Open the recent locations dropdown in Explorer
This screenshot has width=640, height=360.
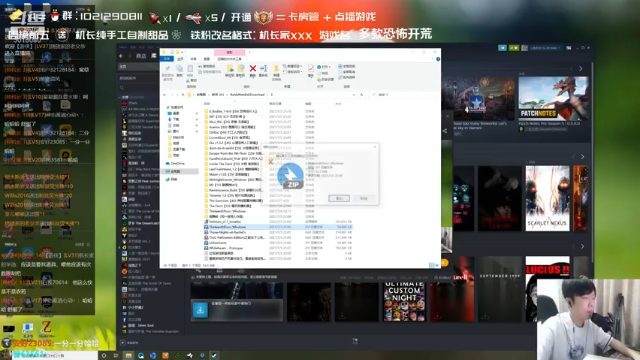click(177, 95)
